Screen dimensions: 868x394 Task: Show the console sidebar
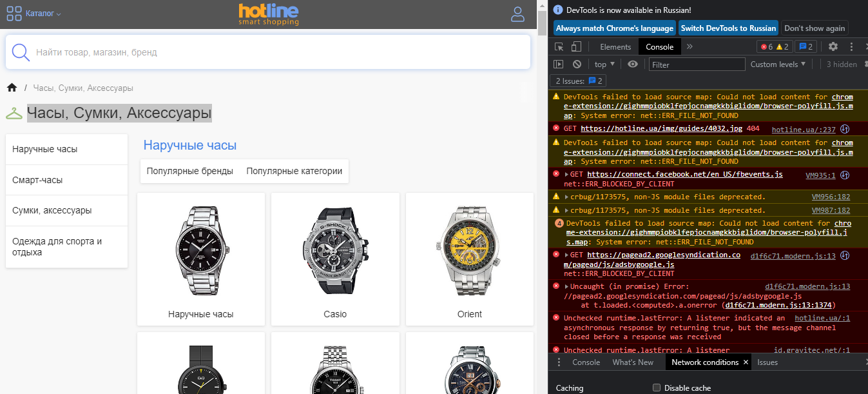[x=559, y=64]
